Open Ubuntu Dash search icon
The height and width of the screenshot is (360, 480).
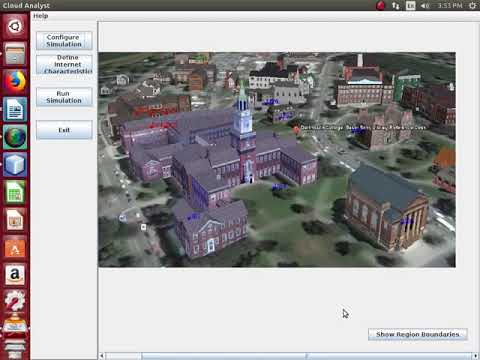(x=15, y=26)
